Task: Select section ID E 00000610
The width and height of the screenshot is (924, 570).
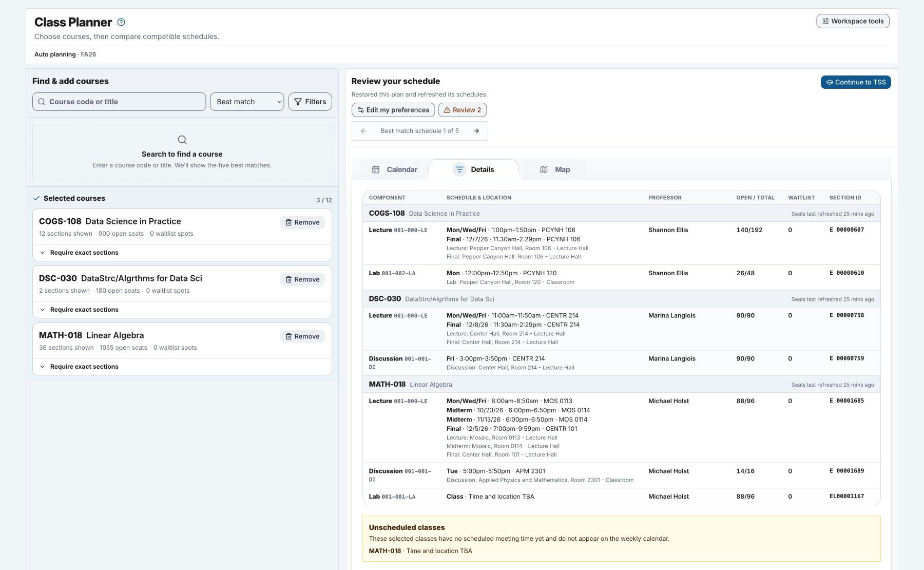Action: [846, 273]
